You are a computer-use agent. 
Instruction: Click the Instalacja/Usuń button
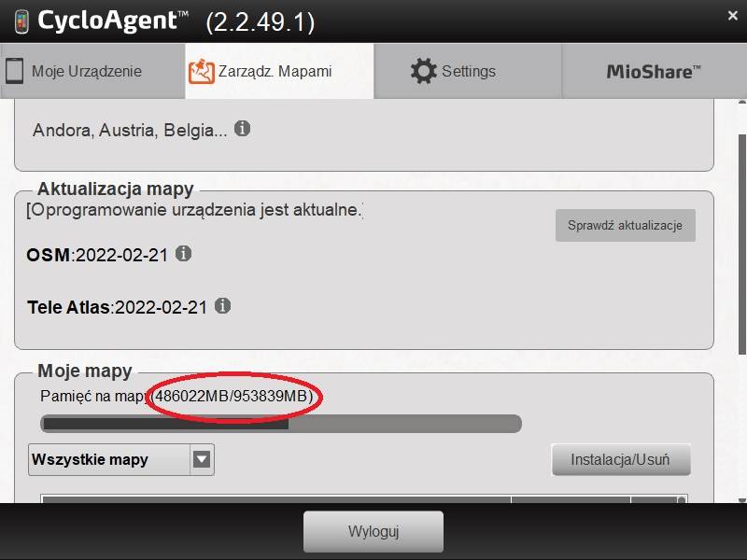point(621,459)
